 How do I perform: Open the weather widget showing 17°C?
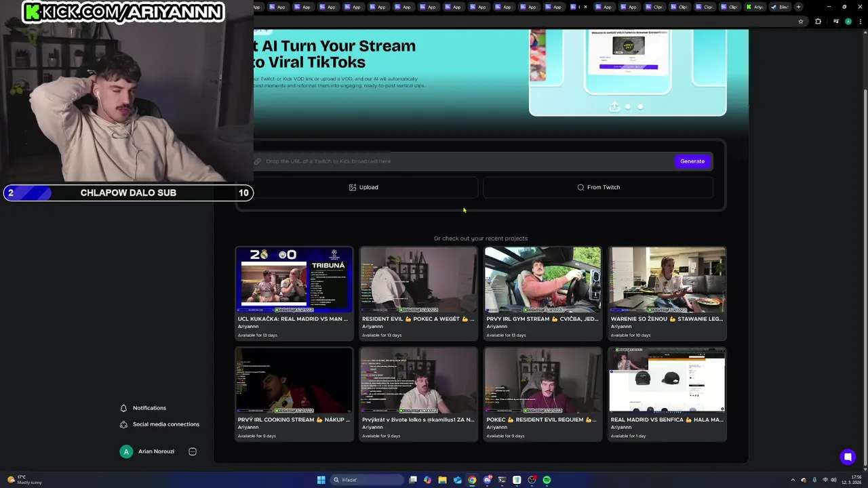click(26, 480)
